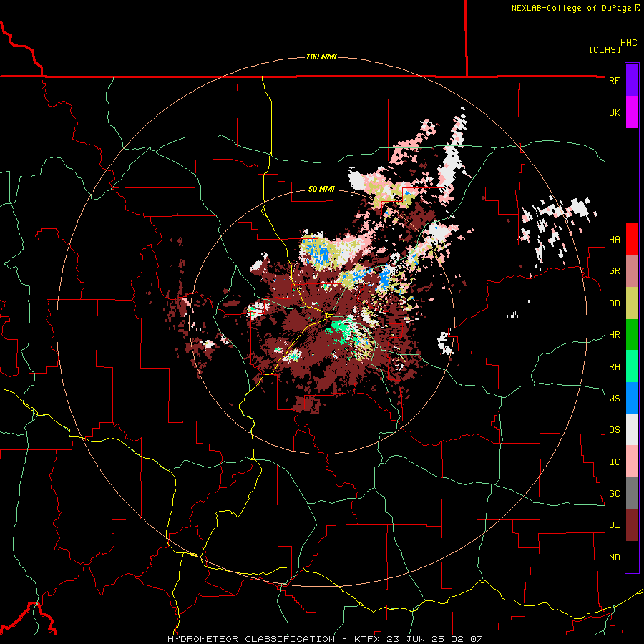Image resolution: width=644 pixels, height=644 pixels.
Task: Click the GC legend label
Action: [614, 494]
